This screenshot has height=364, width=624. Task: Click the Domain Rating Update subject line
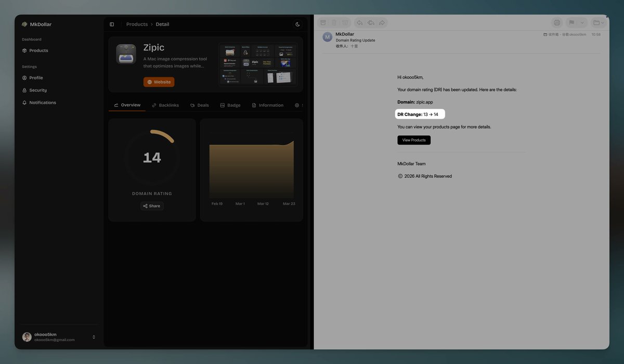pos(355,40)
